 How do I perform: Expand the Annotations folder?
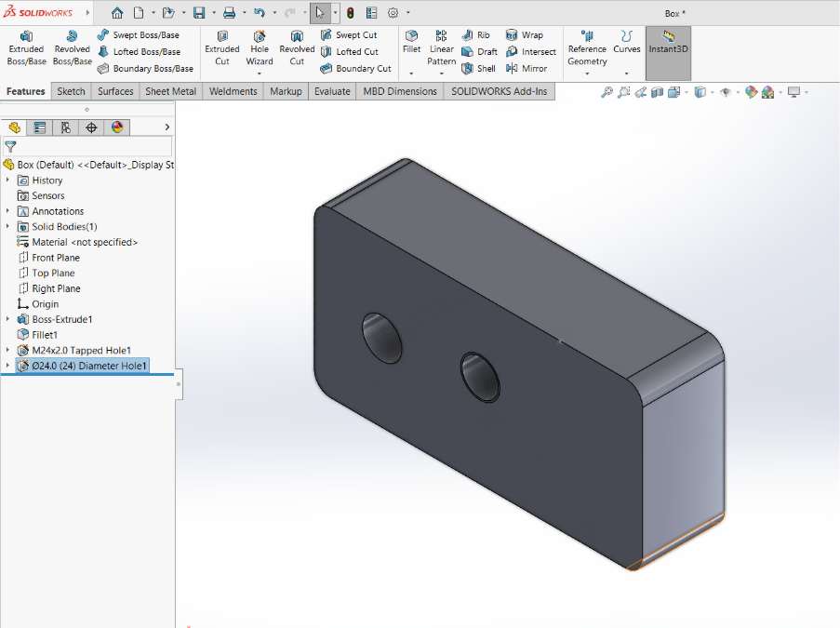(7, 211)
